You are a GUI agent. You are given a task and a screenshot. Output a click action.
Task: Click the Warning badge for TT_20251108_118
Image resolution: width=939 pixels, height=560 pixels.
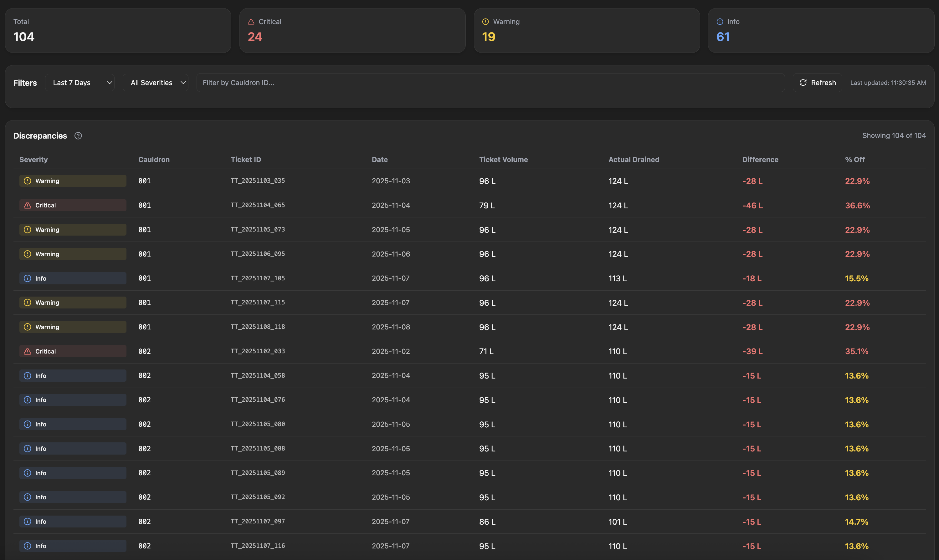coord(73,327)
